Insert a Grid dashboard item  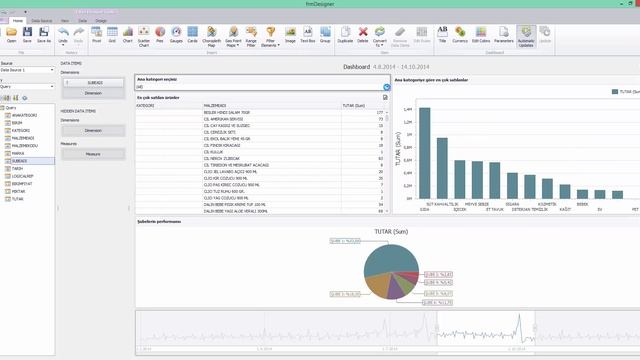(x=112, y=34)
